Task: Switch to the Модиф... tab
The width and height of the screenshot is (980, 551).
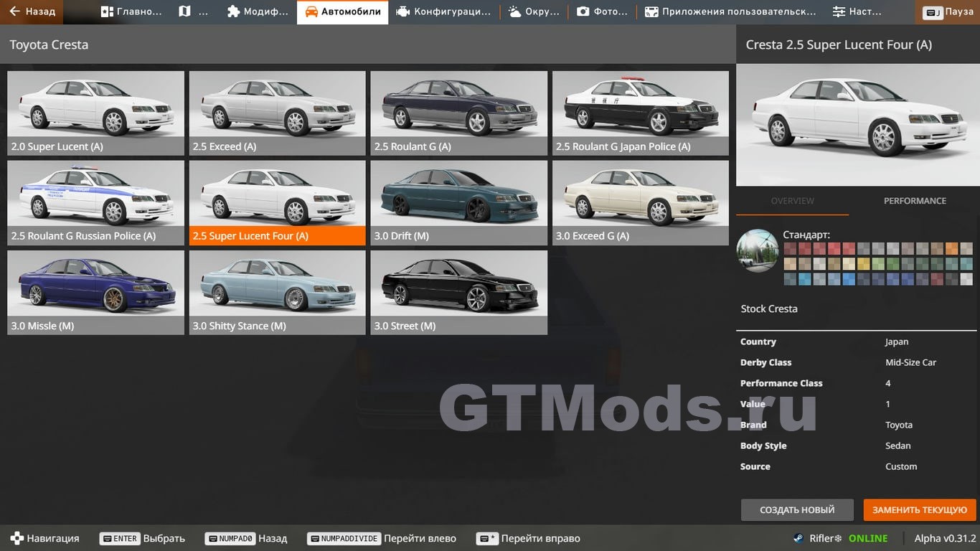Action: (x=258, y=11)
